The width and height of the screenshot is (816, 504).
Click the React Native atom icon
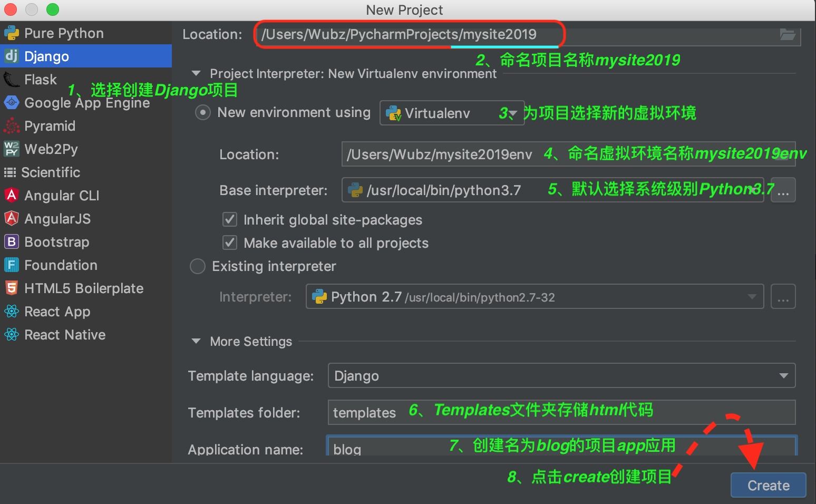[x=12, y=334]
